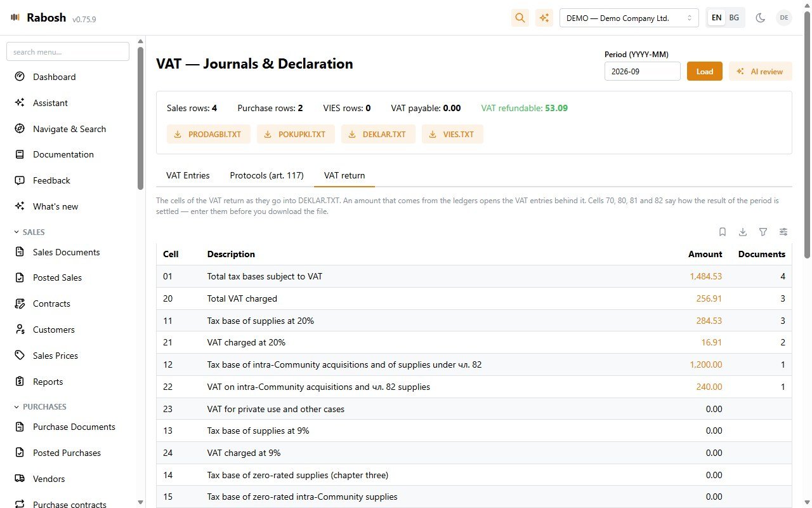Click the download icon above the VAT table
The width and height of the screenshot is (812, 508).
(x=743, y=232)
